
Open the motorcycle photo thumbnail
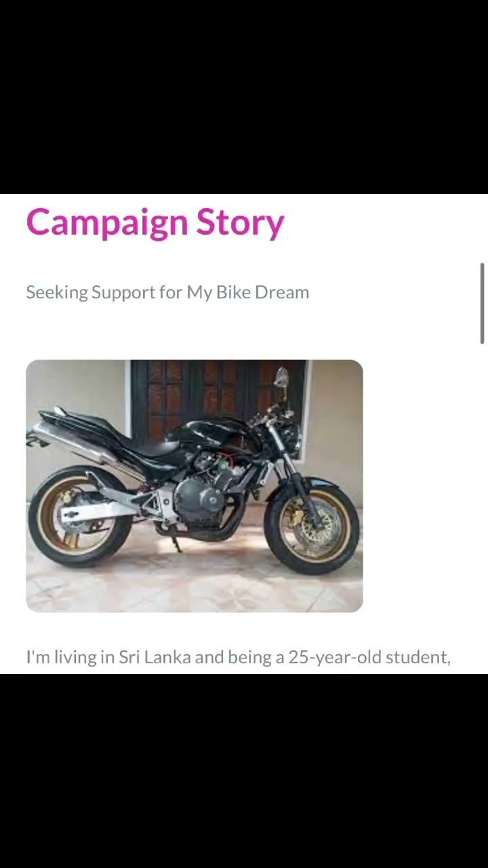195,486
